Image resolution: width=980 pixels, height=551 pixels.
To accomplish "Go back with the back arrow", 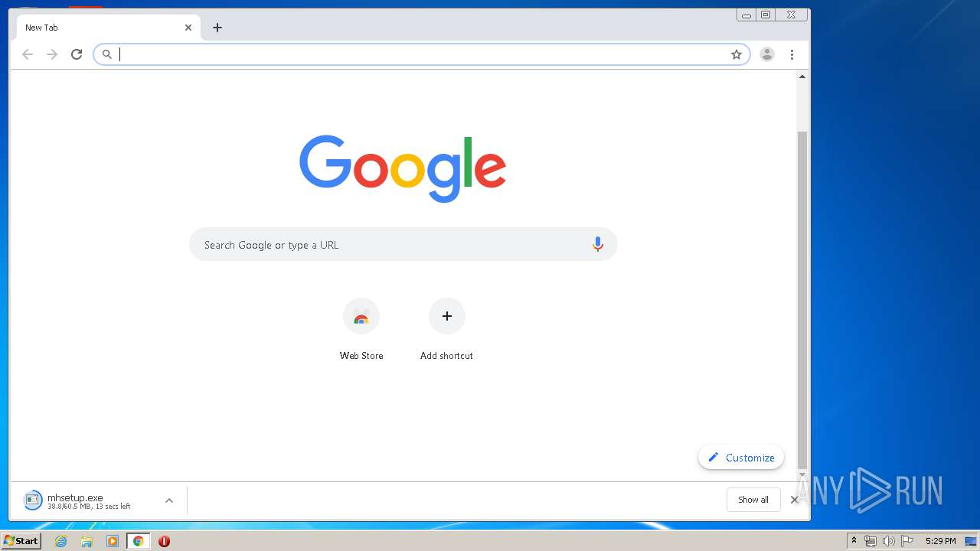I will [x=28, y=54].
